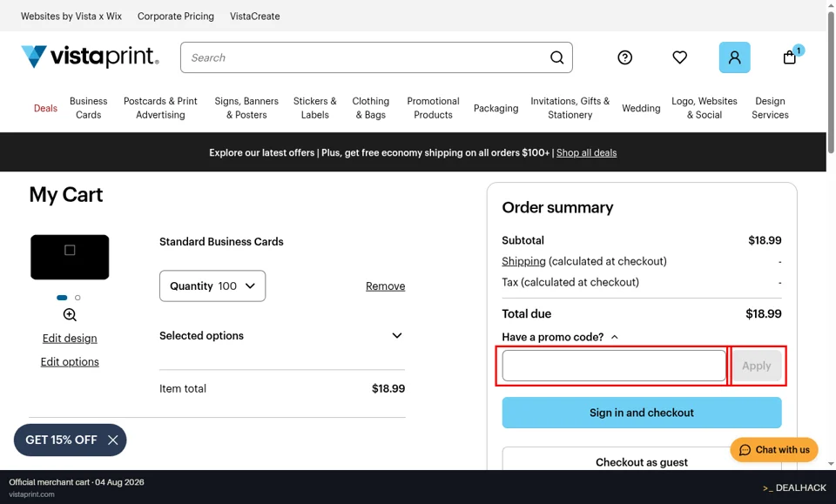
Task: Remove Standard Business Cards from cart
Action: tap(386, 286)
